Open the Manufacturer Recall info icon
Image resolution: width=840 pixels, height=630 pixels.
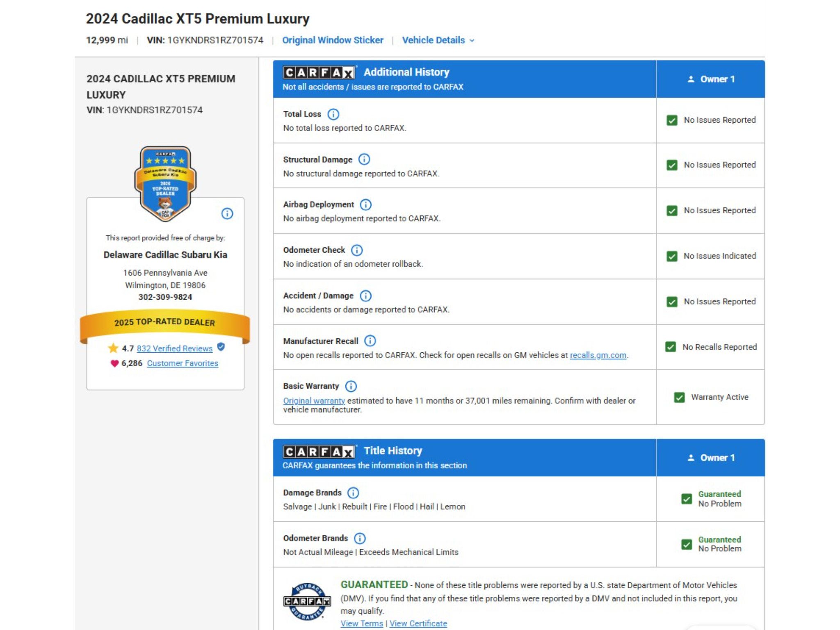[370, 341]
